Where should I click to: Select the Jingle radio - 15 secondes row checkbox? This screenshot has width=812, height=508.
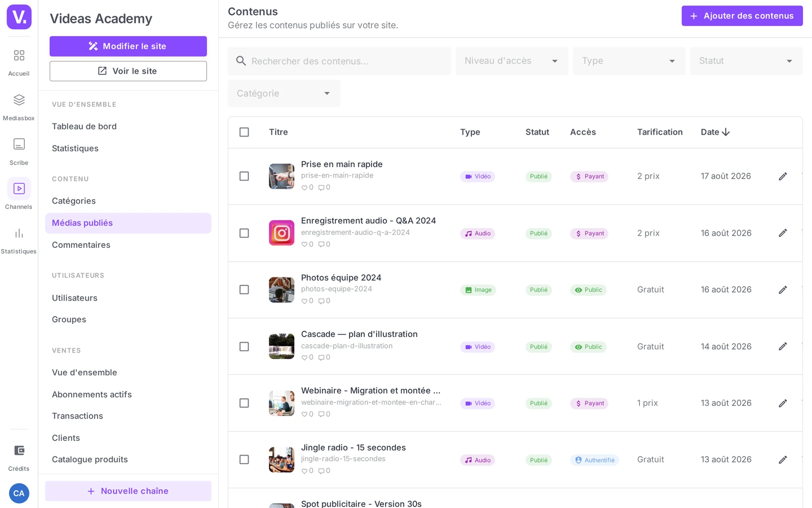click(244, 460)
